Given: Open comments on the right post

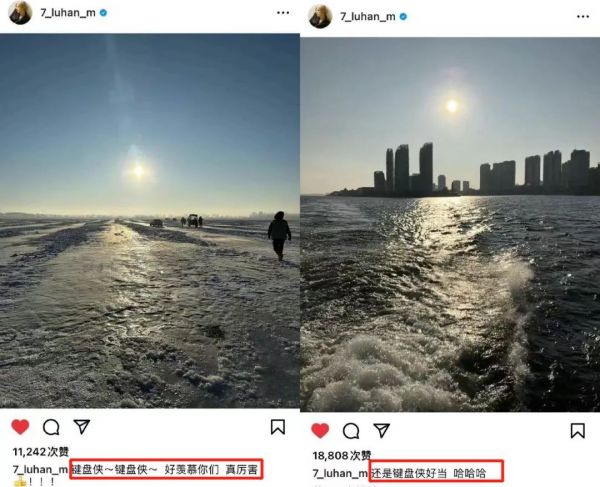Looking at the screenshot, I should click(x=351, y=431).
